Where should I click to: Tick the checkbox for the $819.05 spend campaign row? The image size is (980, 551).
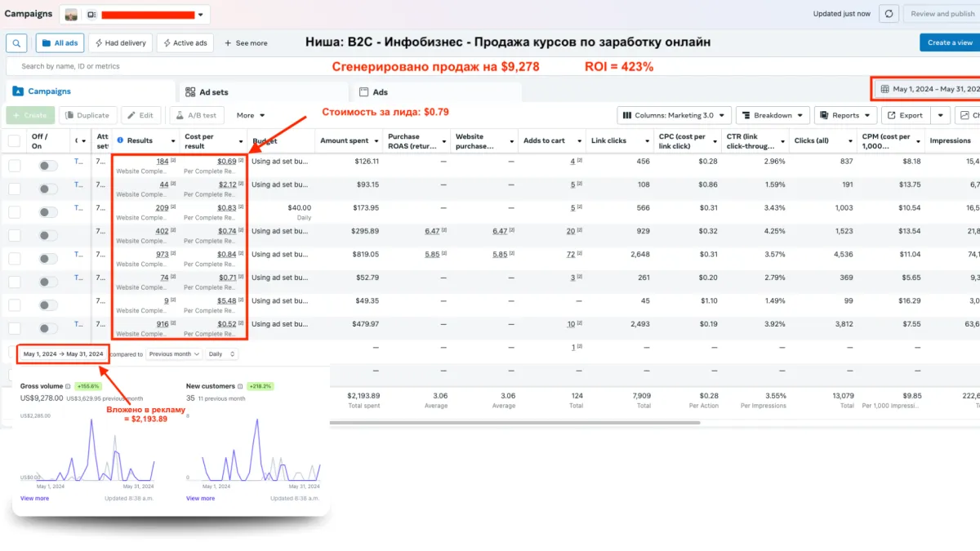14,259
